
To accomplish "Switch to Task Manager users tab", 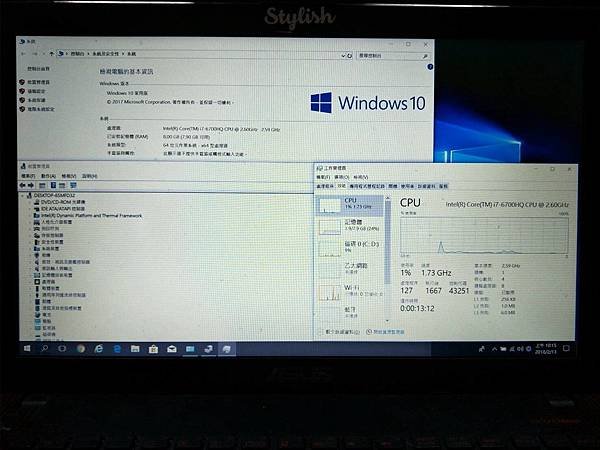I will (x=407, y=186).
